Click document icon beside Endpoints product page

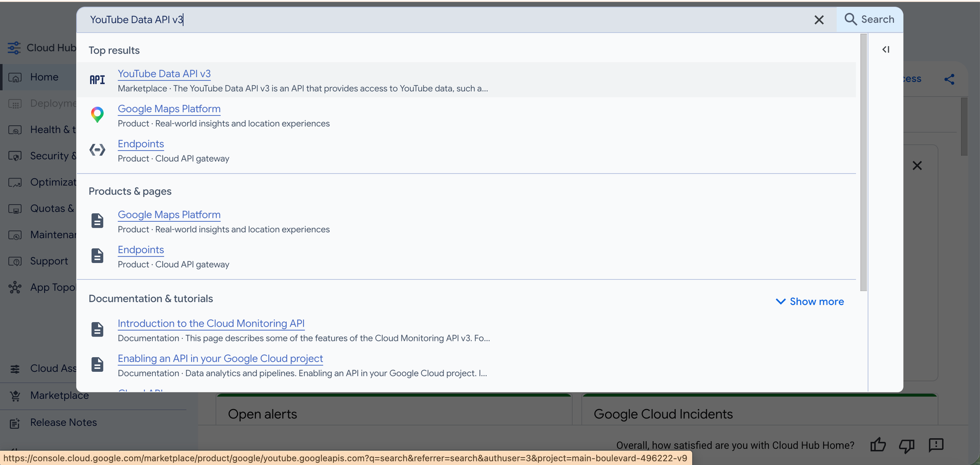pos(98,256)
